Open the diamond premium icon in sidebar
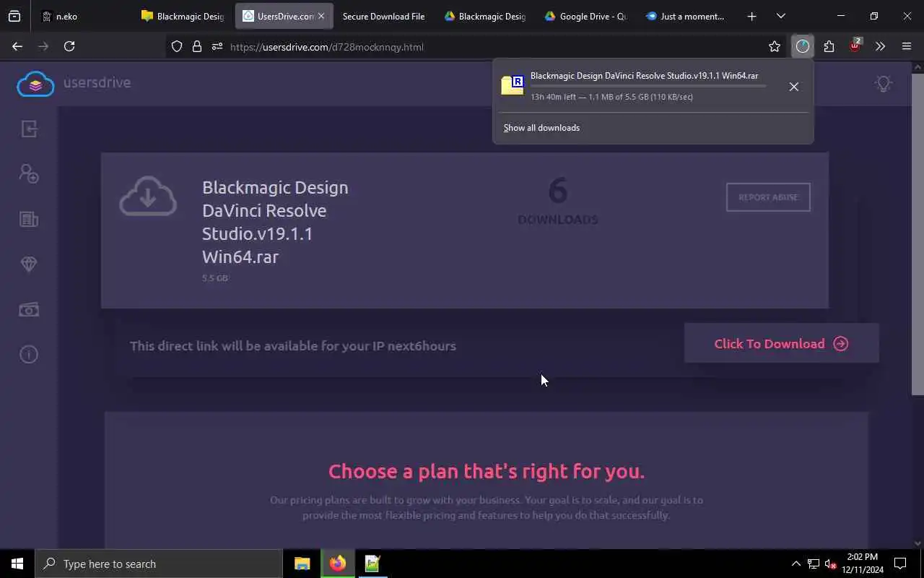Image resolution: width=924 pixels, height=578 pixels. pyautogui.click(x=29, y=264)
